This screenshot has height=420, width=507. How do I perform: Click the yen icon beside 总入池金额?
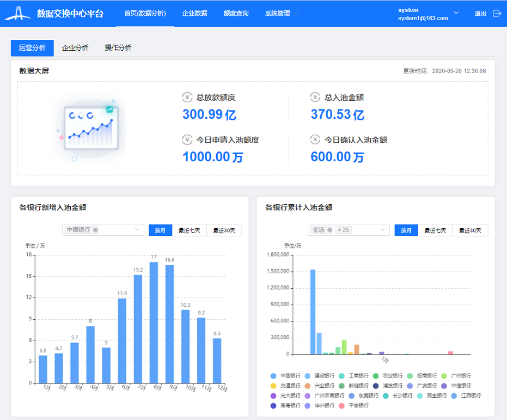315,98
